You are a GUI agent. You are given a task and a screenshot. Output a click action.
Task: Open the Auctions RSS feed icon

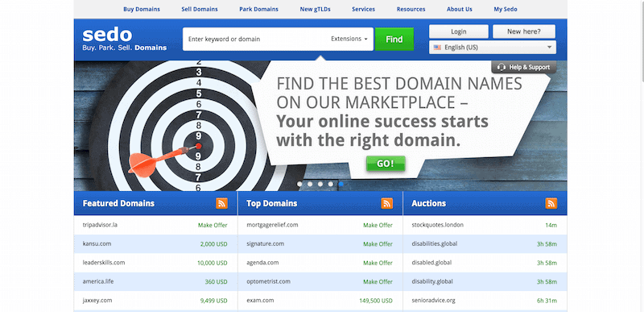pyautogui.click(x=551, y=203)
